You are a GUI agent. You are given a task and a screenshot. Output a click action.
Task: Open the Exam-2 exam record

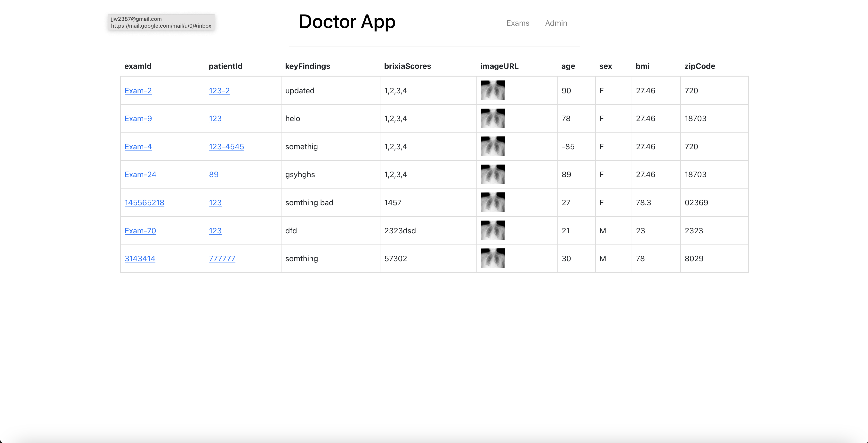(x=138, y=90)
